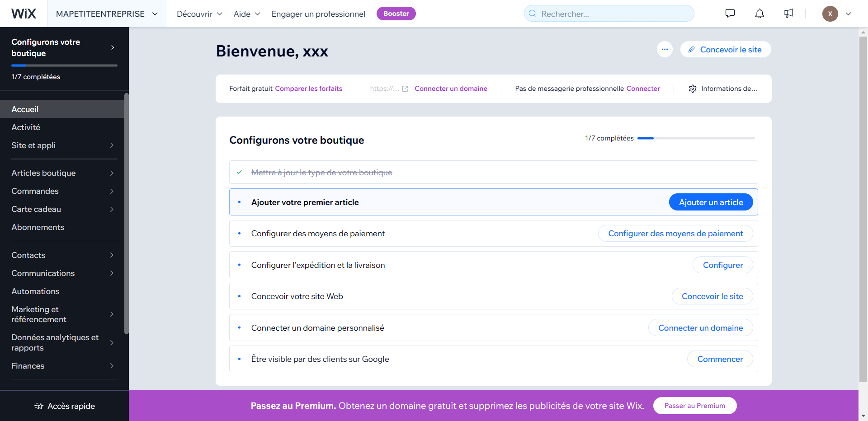Click the user avatar X

(830, 14)
